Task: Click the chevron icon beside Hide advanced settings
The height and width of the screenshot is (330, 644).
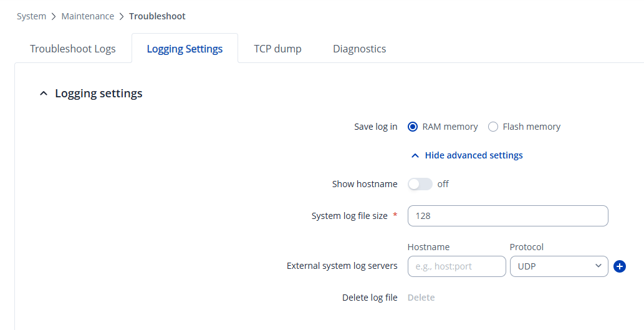Action: coord(415,155)
